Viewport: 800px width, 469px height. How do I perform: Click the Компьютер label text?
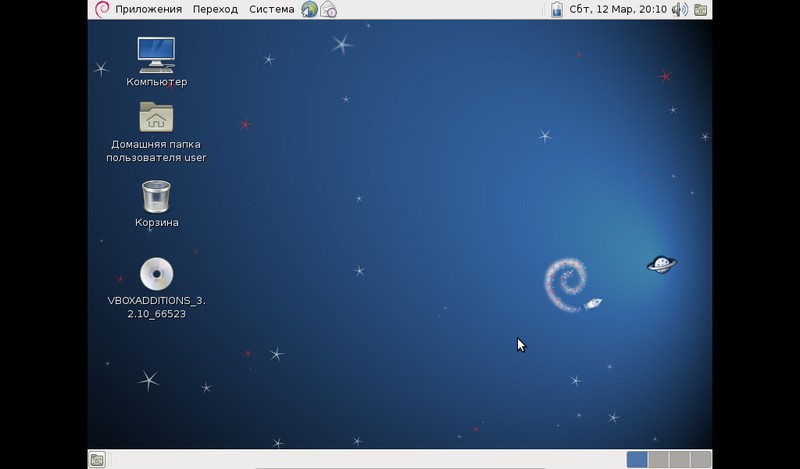click(x=157, y=82)
